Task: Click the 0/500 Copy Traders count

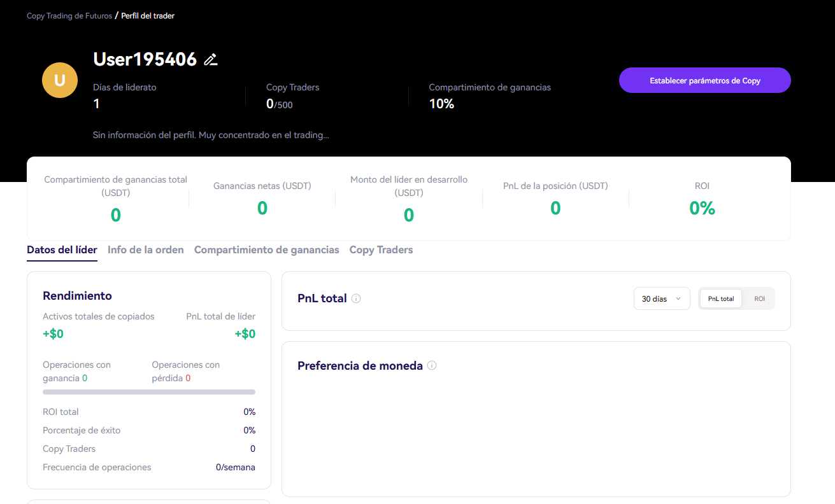Action: (x=280, y=104)
